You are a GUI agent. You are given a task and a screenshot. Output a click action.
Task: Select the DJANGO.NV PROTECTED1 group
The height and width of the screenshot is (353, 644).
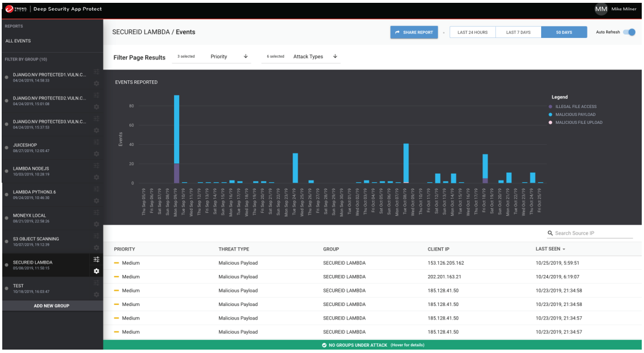point(46,78)
